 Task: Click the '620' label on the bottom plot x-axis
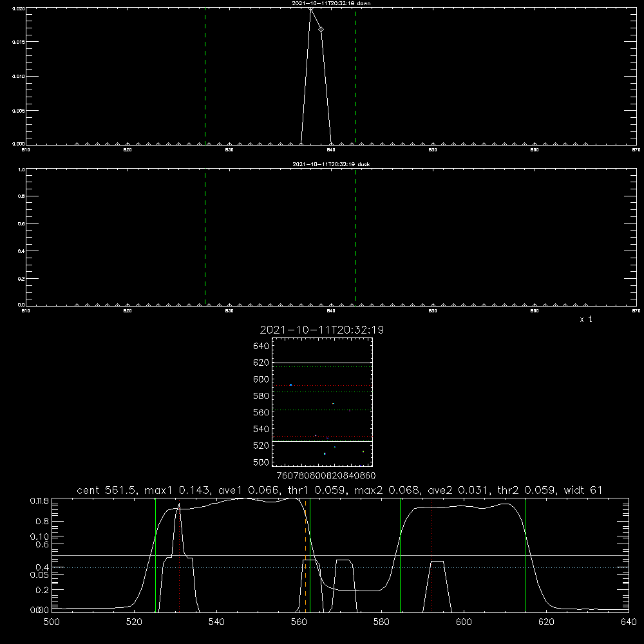coord(546,622)
